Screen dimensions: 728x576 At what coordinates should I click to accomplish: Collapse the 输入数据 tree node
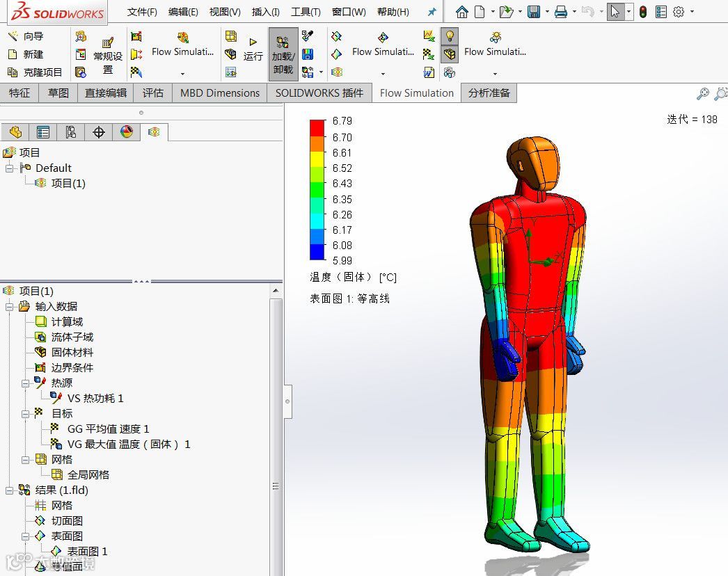click(x=9, y=306)
